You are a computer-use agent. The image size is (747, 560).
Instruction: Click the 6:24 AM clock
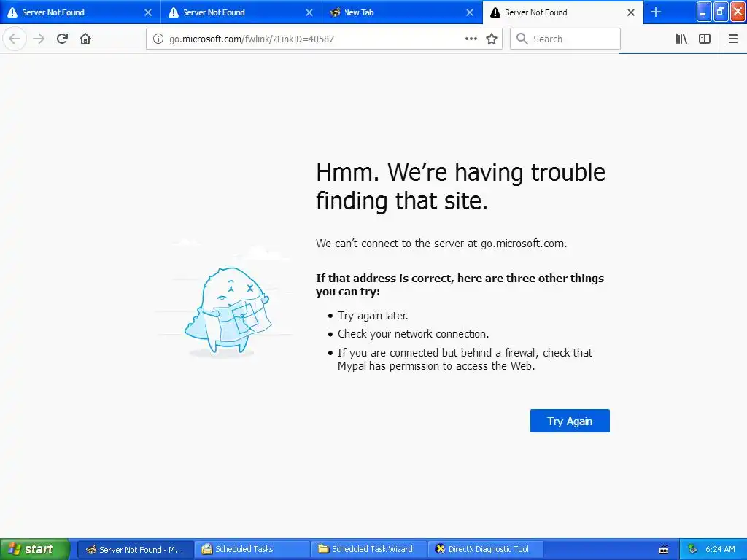[720, 550]
